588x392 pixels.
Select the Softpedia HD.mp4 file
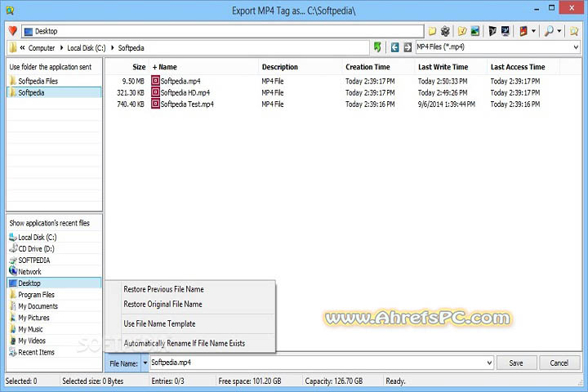185,92
